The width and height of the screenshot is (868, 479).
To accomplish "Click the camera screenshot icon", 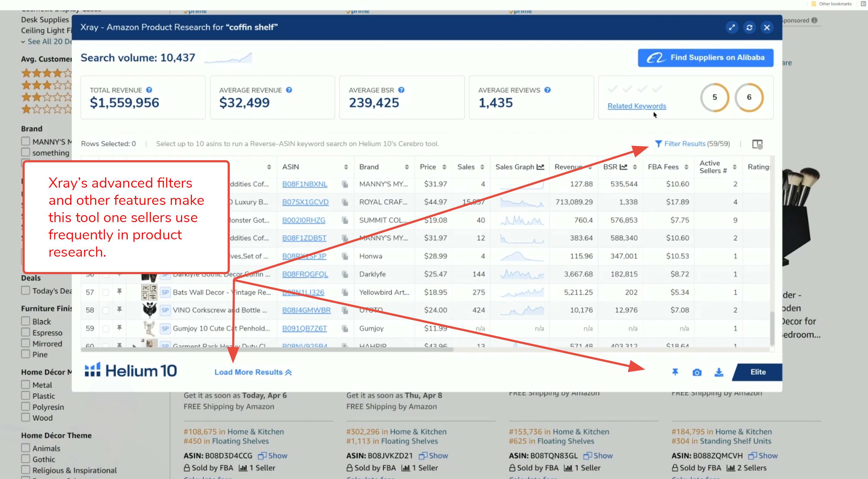I will click(696, 372).
